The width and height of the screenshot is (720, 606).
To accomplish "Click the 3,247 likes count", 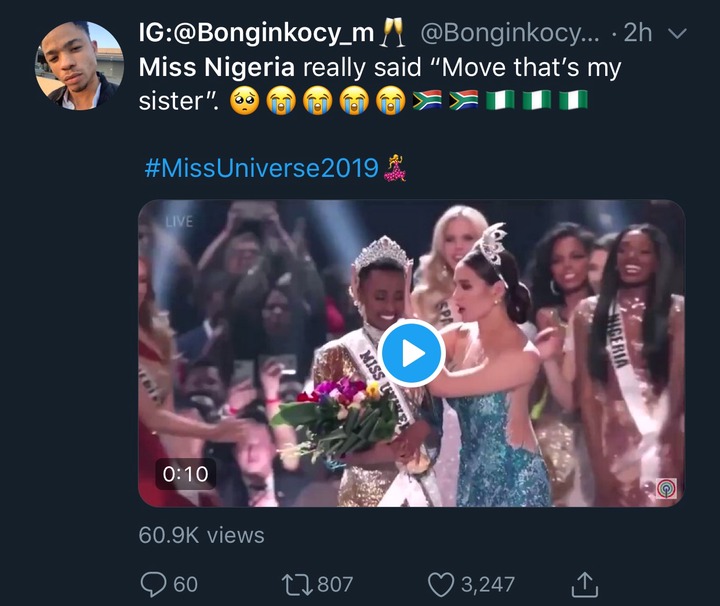I will (487, 584).
